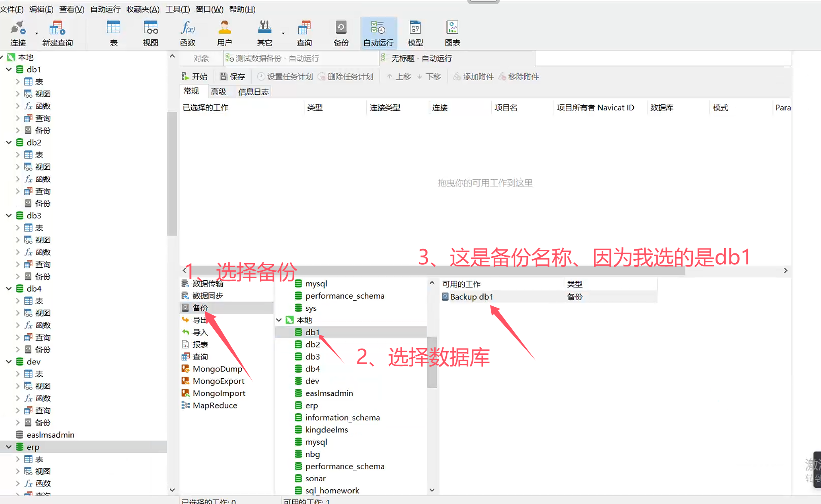This screenshot has width=821, height=504.
Task: Open the Charts toolbar icon
Action: [452, 33]
